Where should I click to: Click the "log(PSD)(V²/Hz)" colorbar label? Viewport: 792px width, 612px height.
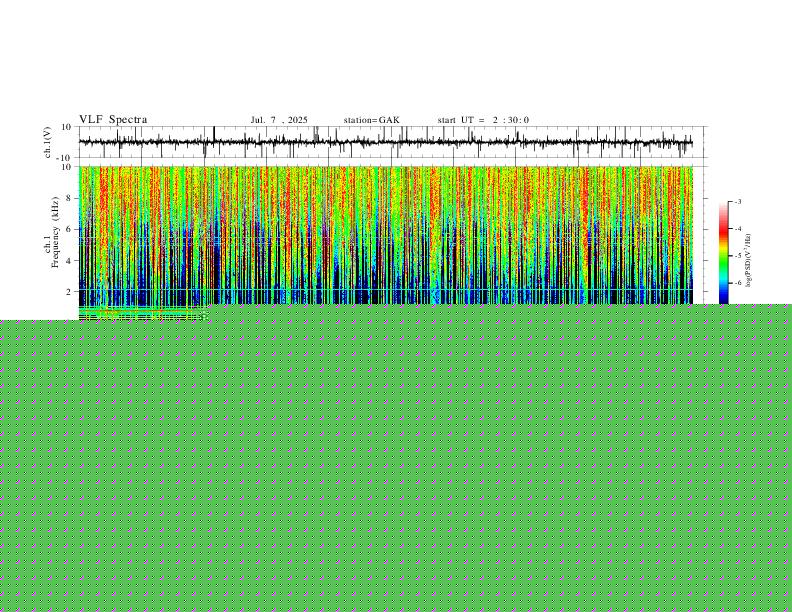click(x=749, y=261)
